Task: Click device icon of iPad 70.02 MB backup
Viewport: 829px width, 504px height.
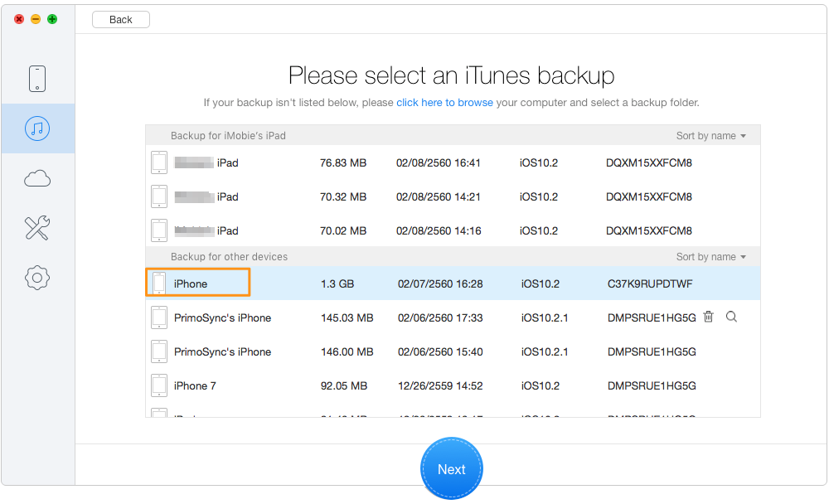Action: [159, 230]
